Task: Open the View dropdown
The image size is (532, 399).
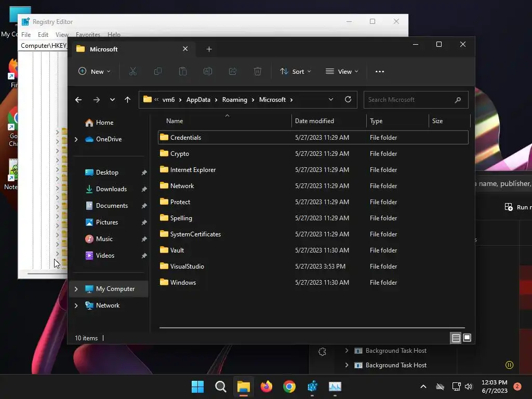Action: (x=342, y=72)
